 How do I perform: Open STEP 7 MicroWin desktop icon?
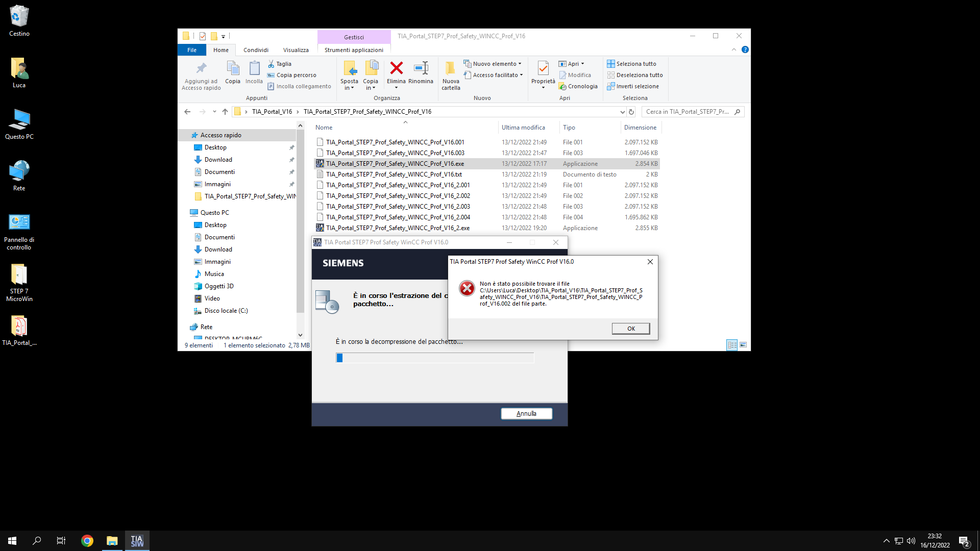click(x=19, y=283)
